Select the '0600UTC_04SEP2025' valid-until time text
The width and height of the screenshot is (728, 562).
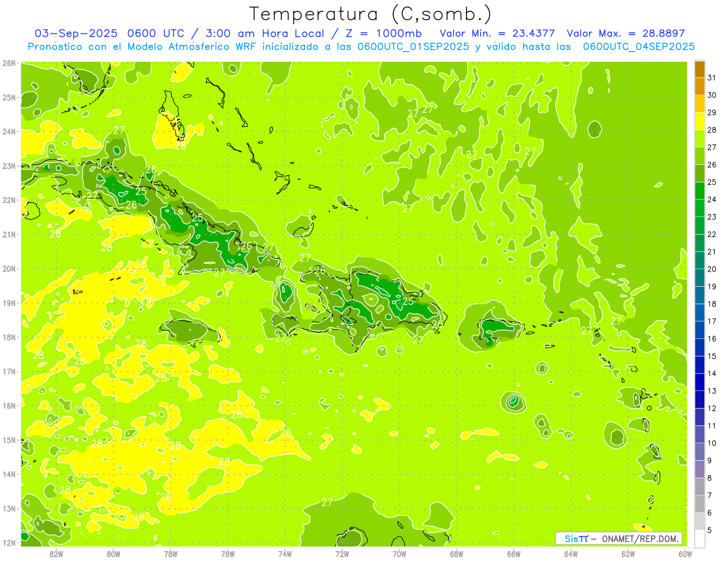point(639,47)
